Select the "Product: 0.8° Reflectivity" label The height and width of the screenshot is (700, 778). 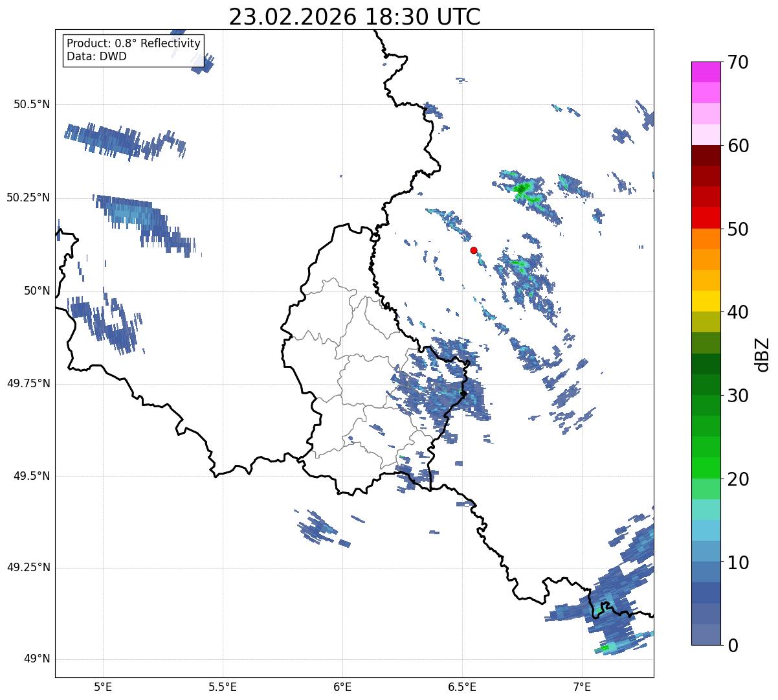134,43
